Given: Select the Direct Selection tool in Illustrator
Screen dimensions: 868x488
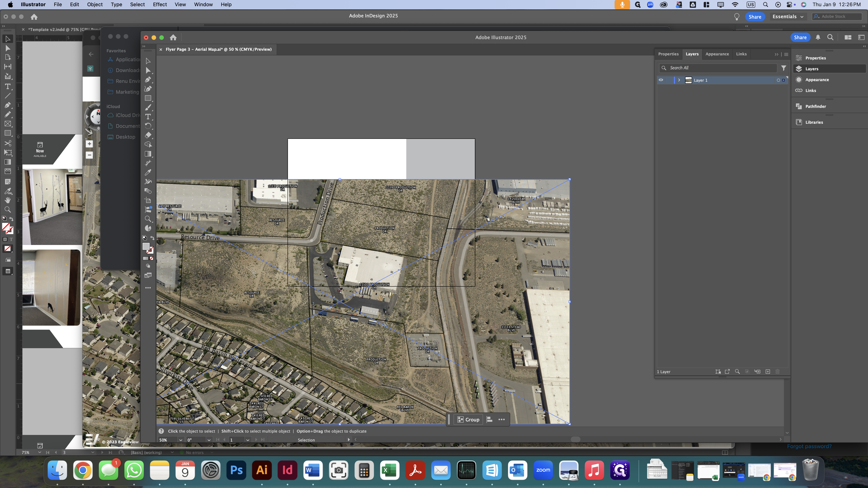Looking at the screenshot, I should tap(148, 70).
